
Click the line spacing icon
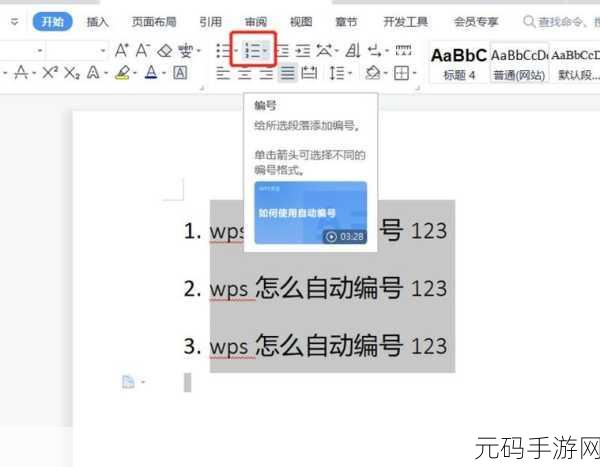click(337, 72)
